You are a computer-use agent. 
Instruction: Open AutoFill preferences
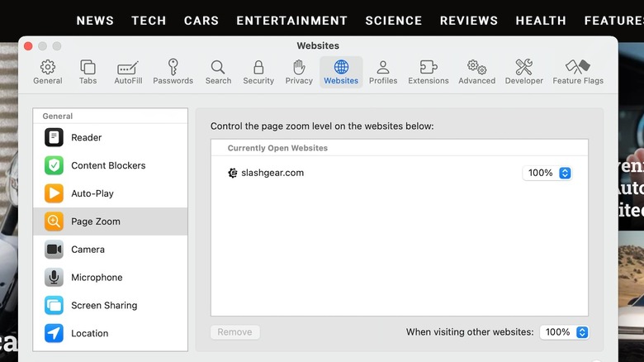pos(128,72)
